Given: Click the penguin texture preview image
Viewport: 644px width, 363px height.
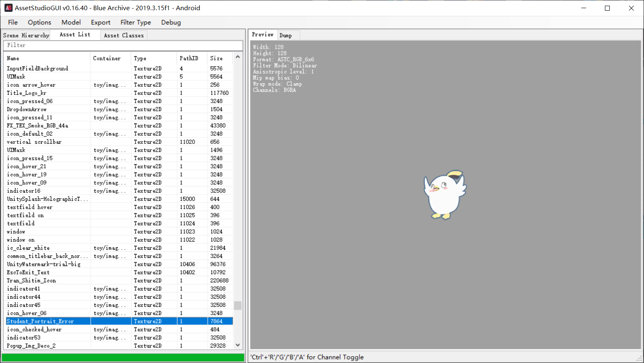Looking at the screenshot, I should point(445,195).
